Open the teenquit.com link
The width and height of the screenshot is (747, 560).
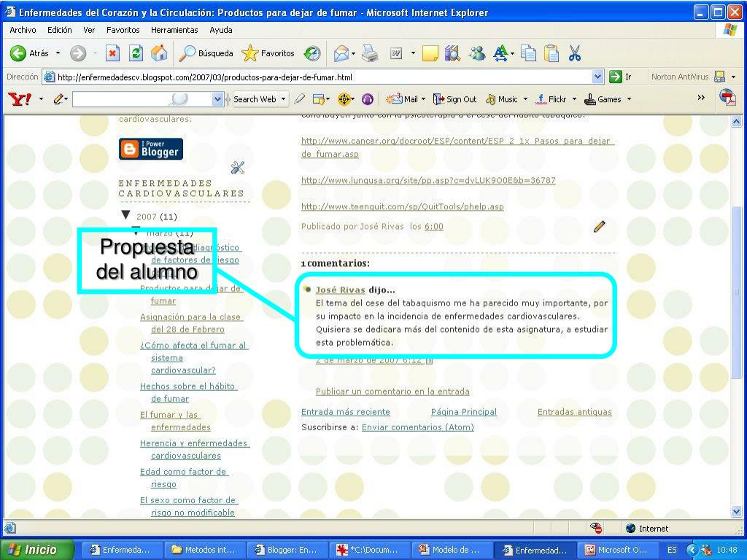[403, 206]
